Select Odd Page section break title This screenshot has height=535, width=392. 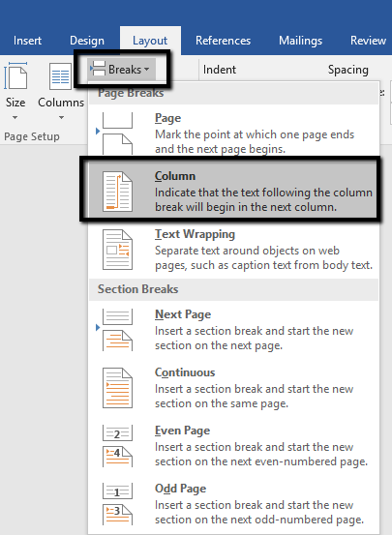point(180,489)
